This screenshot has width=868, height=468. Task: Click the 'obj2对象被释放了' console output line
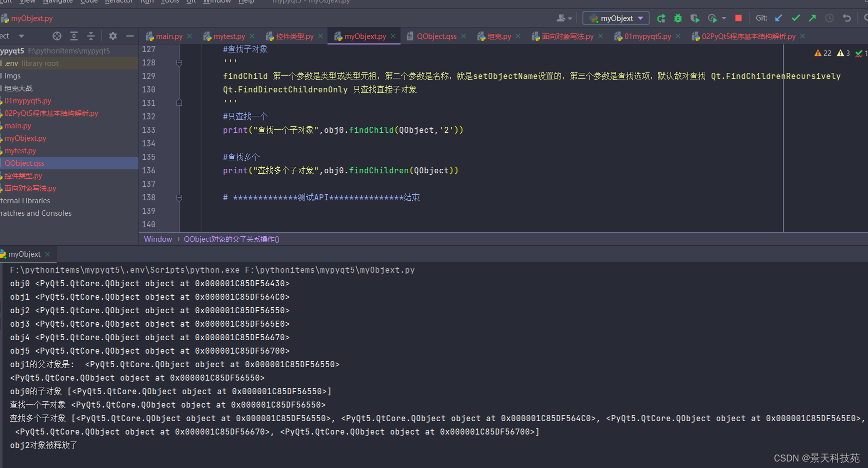(43, 445)
